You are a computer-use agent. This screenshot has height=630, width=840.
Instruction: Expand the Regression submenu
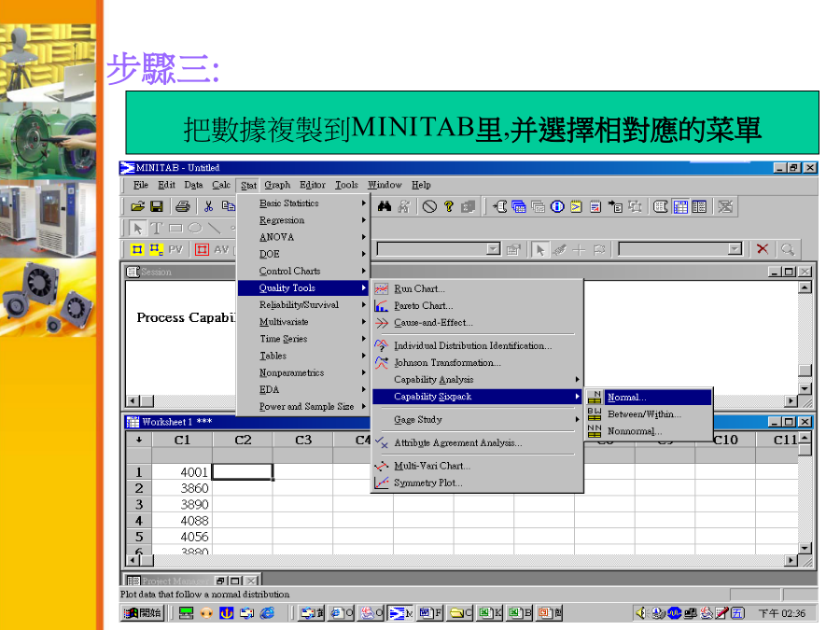coord(302,220)
